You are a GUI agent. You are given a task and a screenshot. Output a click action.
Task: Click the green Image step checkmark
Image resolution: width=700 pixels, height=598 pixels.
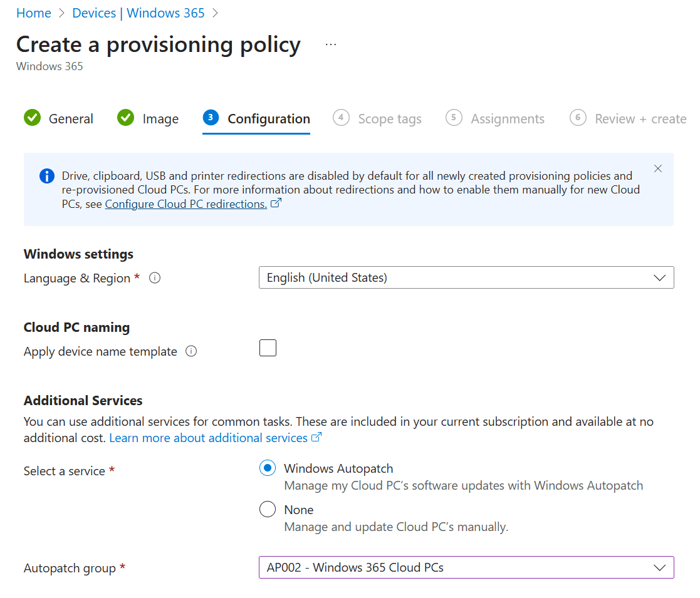point(126,118)
